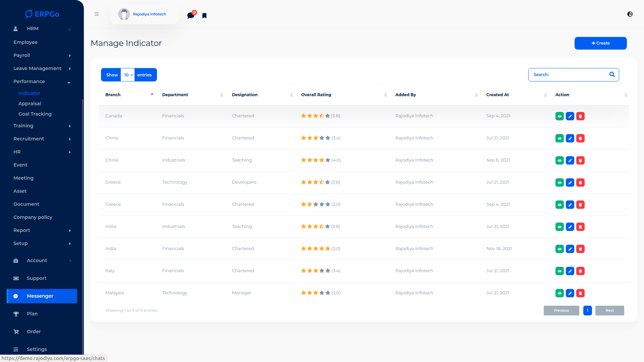This screenshot has width=644, height=362.
Task: Edit the Greece Developers indicator row
Action: coord(570,183)
